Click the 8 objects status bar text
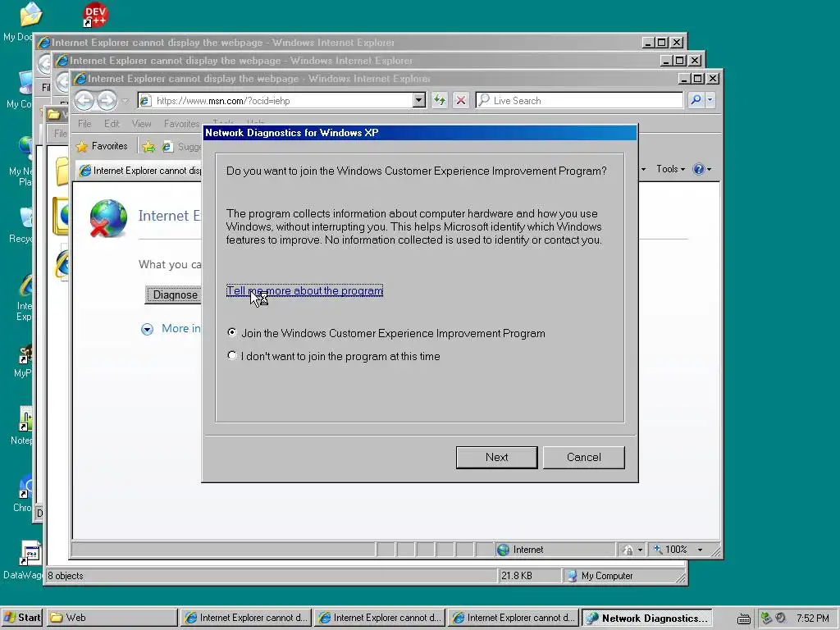The height and width of the screenshot is (630, 840). (66, 576)
